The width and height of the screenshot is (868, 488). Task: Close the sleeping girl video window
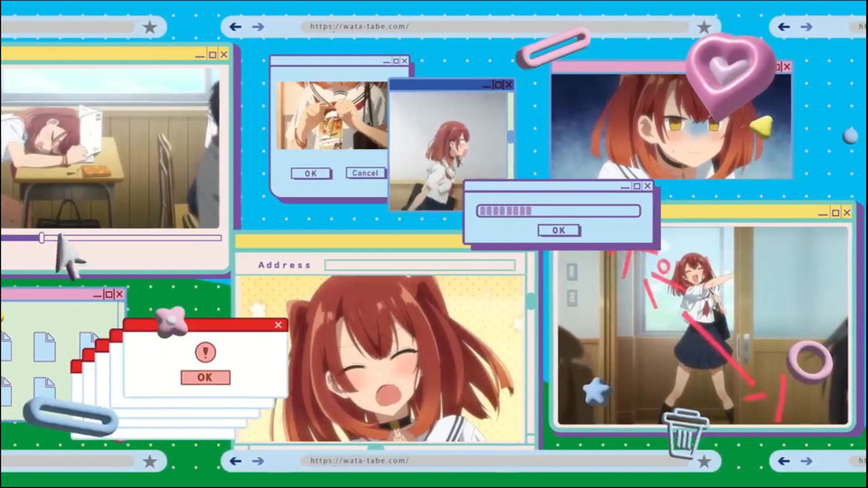(x=223, y=54)
